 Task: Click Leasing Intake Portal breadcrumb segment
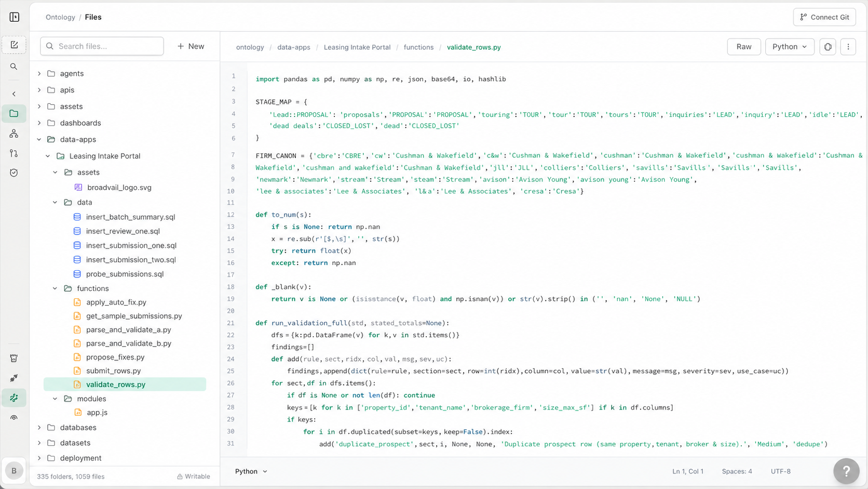pyautogui.click(x=357, y=47)
